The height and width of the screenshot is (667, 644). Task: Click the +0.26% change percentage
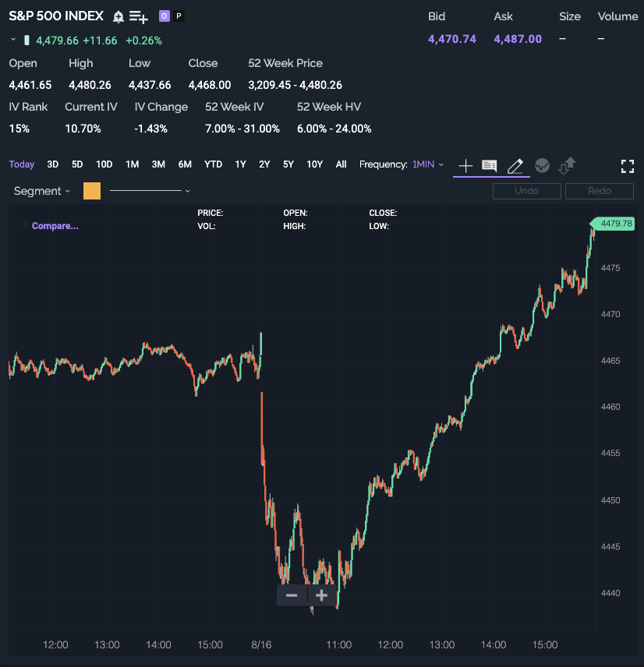click(x=144, y=41)
